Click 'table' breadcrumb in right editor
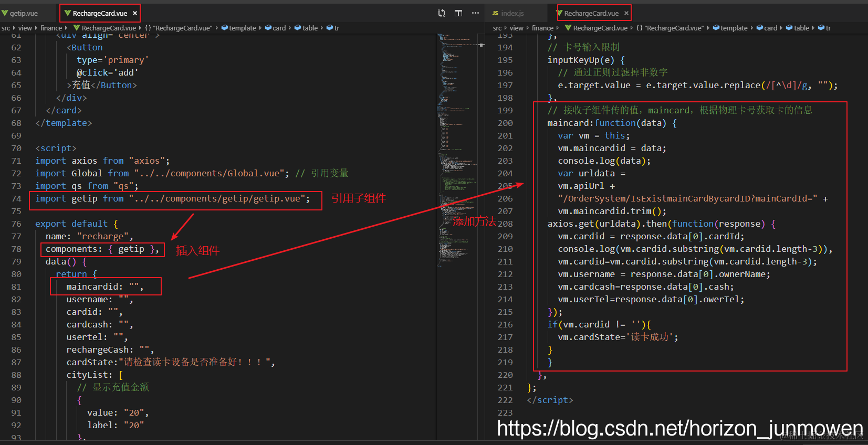The image size is (868, 445). point(801,28)
